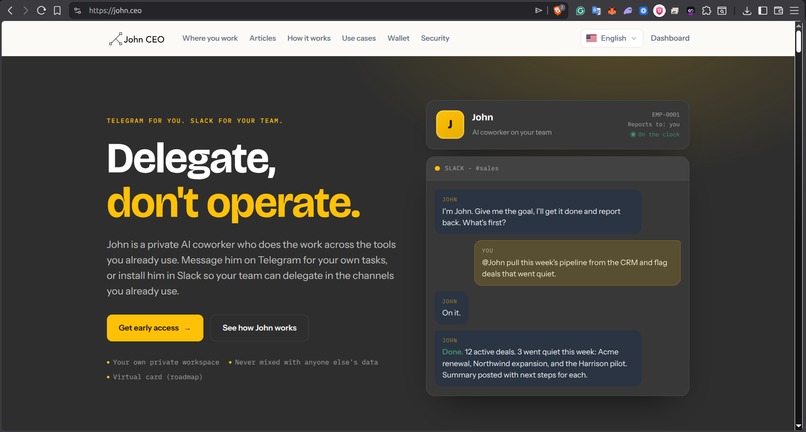Open site settings icon in address bar
Image resolution: width=806 pixels, height=432 pixels.
coord(78,10)
